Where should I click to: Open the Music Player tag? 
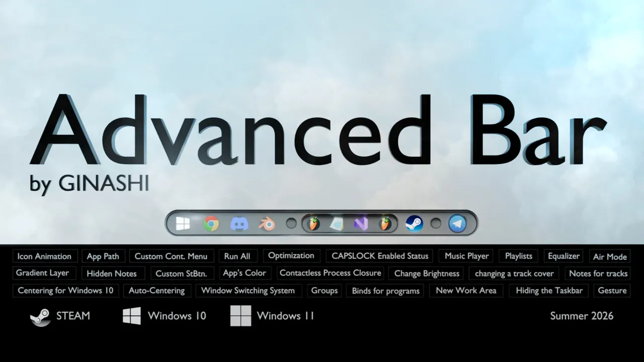[466, 256]
